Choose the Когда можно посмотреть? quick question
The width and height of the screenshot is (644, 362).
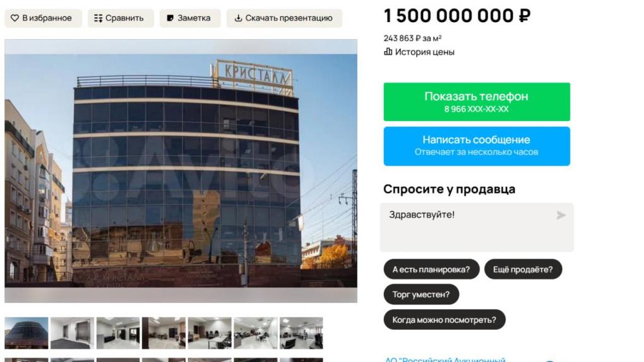pyautogui.click(x=444, y=320)
